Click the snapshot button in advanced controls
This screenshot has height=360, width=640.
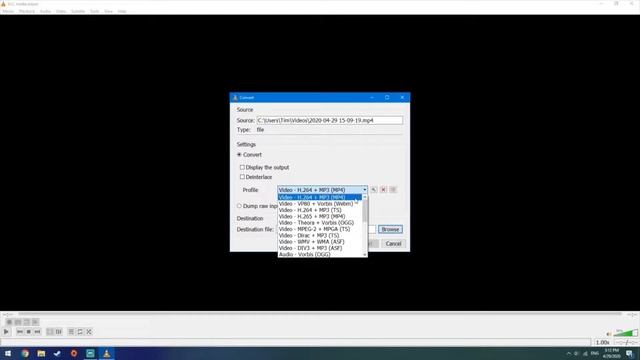tap(18, 322)
